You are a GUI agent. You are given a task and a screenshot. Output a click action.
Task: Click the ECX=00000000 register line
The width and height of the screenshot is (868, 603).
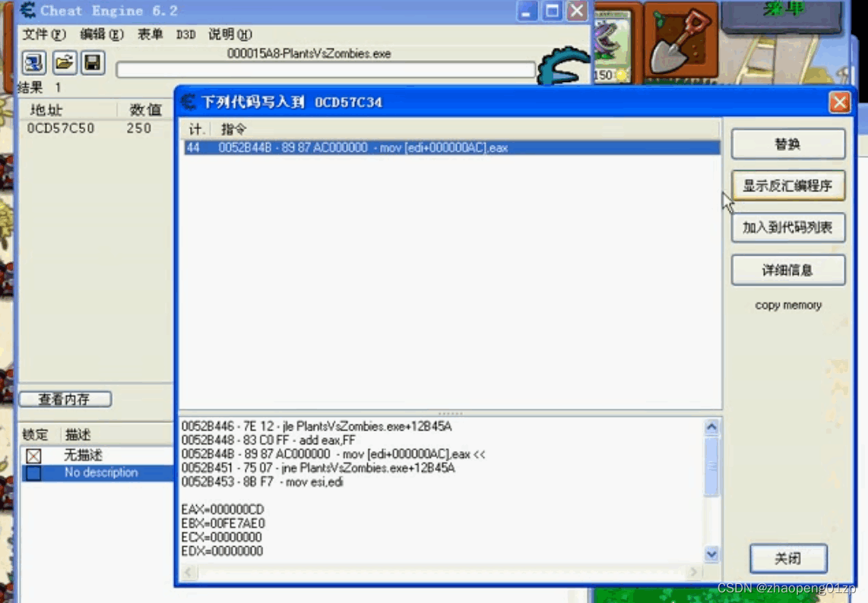221,537
